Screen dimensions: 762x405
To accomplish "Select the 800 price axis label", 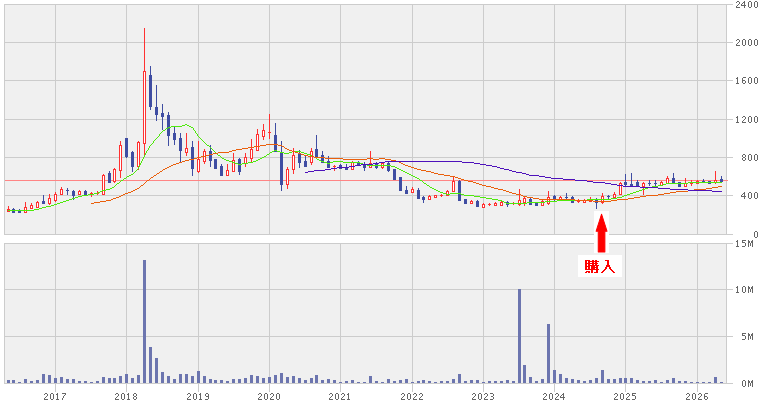I will pyautogui.click(x=750, y=158).
